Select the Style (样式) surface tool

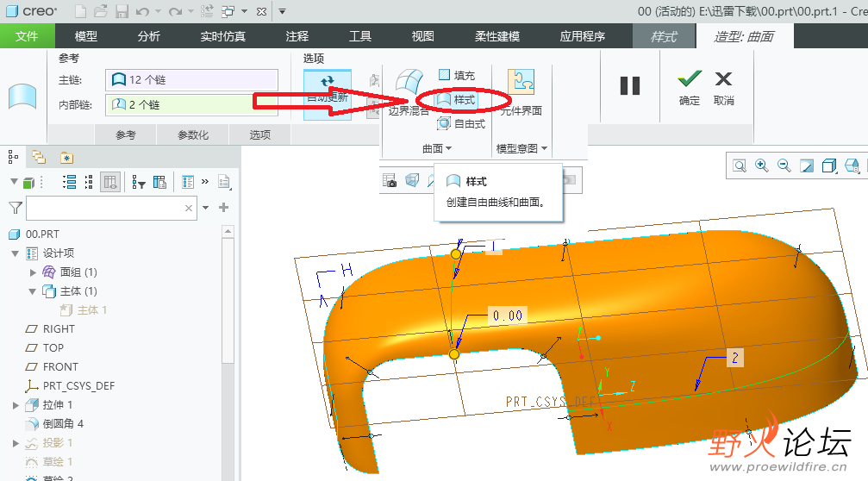457,100
